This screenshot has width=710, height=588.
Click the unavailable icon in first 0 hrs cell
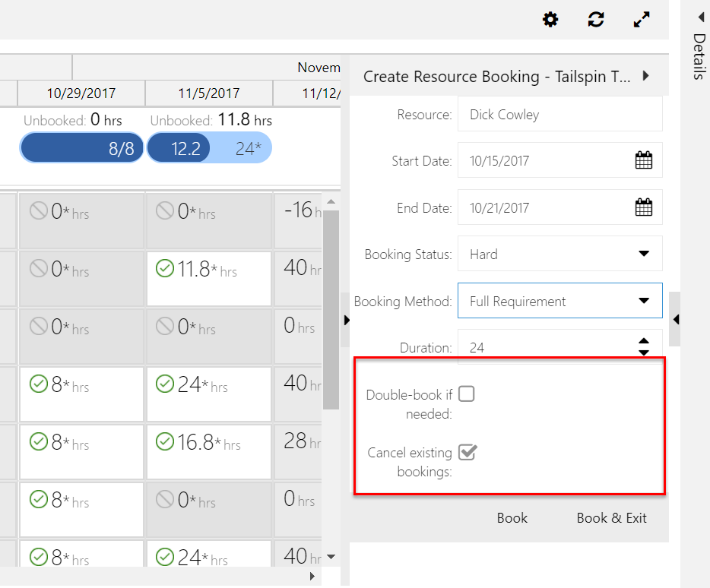pos(38,210)
